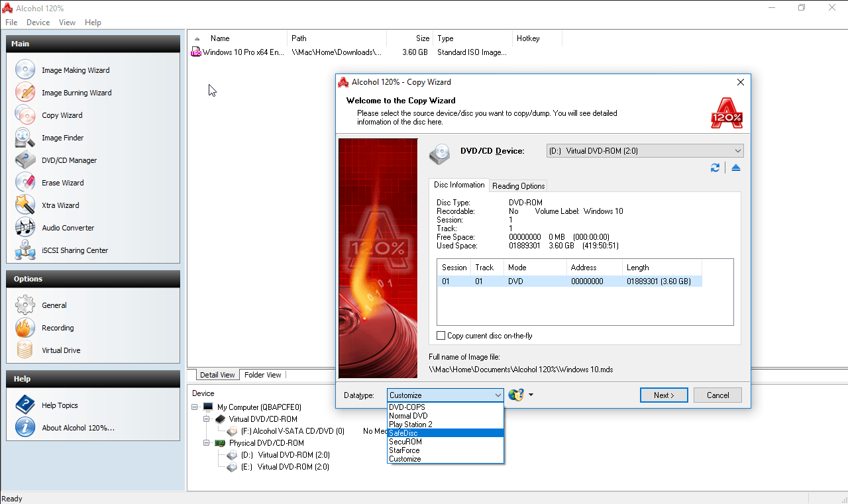Open the DVD/CD Device dropdown
This screenshot has height=504, width=848.
click(x=645, y=151)
